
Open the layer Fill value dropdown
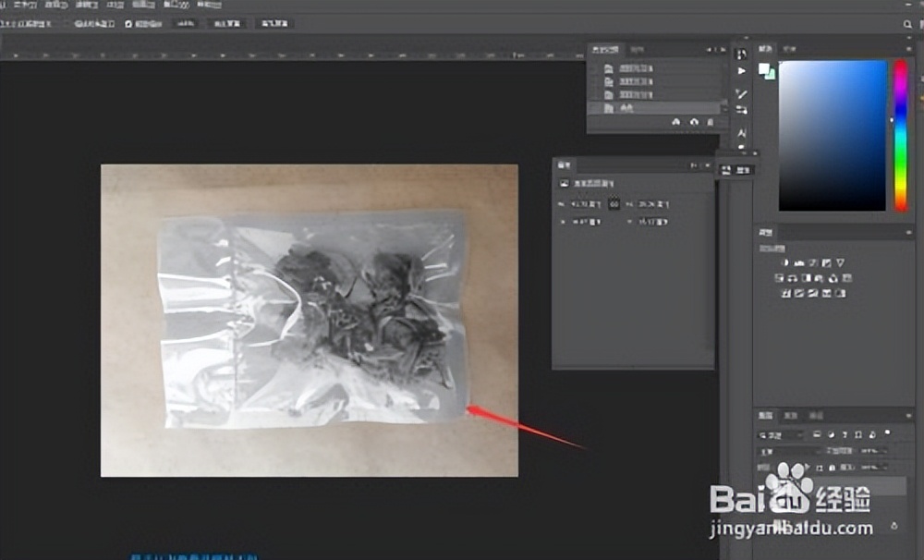874,467
